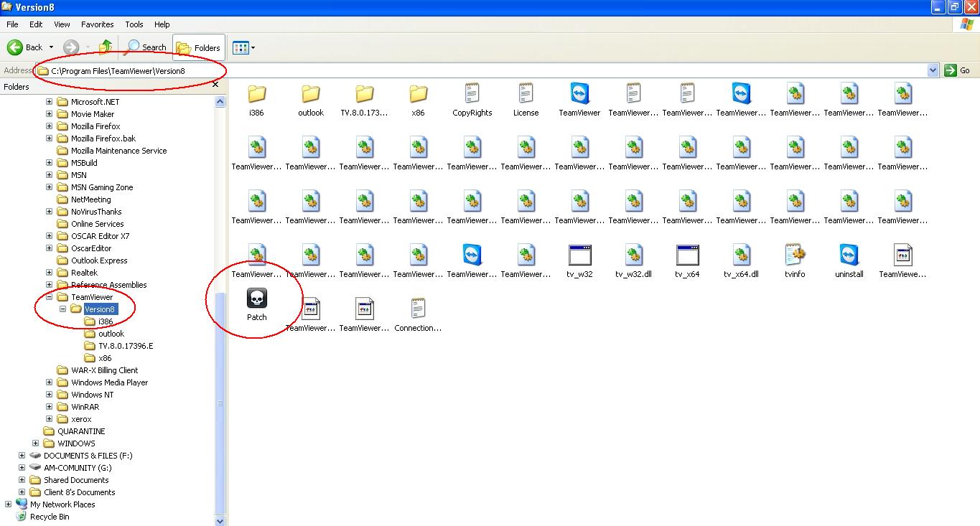Toggle the Folders pane button
The width and height of the screenshot is (980, 526).
tap(199, 47)
